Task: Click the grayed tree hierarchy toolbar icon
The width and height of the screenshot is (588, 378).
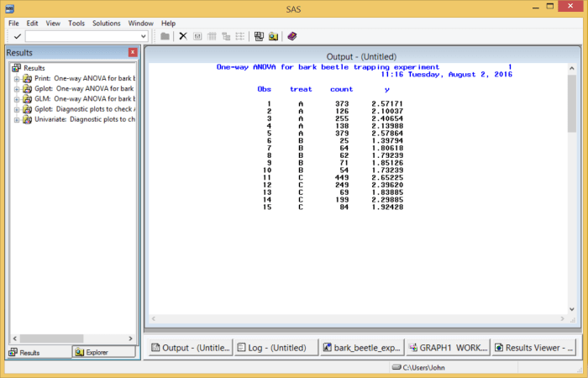Action: click(226, 36)
